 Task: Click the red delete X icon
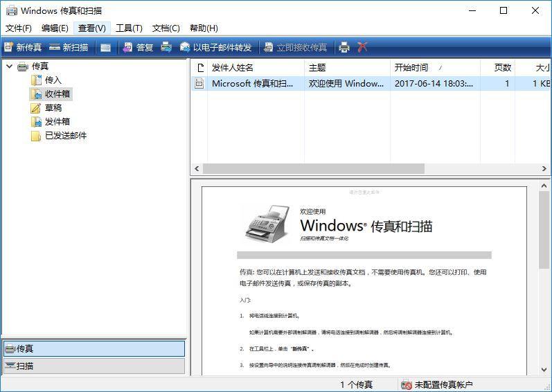pos(362,47)
